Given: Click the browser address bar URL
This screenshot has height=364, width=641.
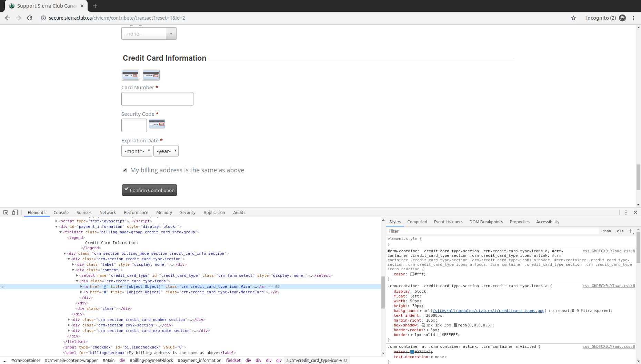Looking at the screenshot, I should (x=117, y=18).
